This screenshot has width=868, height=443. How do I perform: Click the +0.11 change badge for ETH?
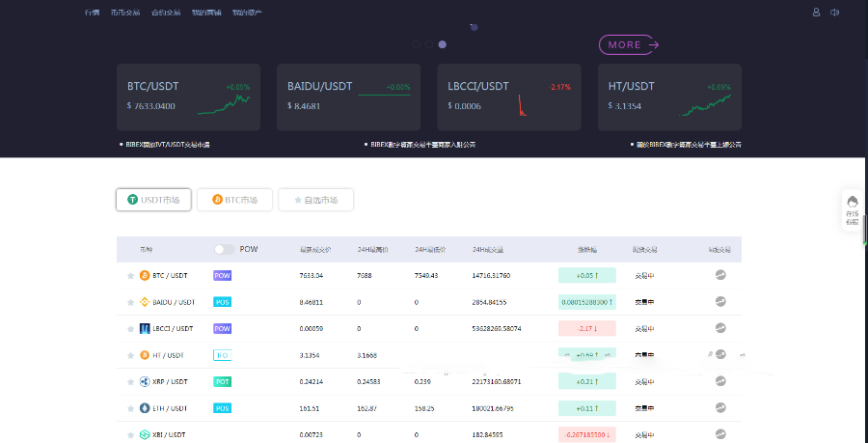click(586, 408)
